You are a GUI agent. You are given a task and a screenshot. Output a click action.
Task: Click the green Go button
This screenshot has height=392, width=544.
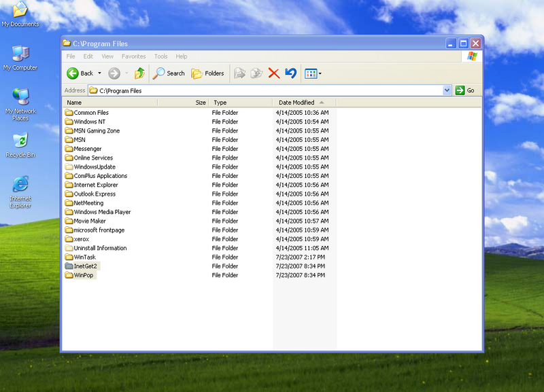point(465,90)
